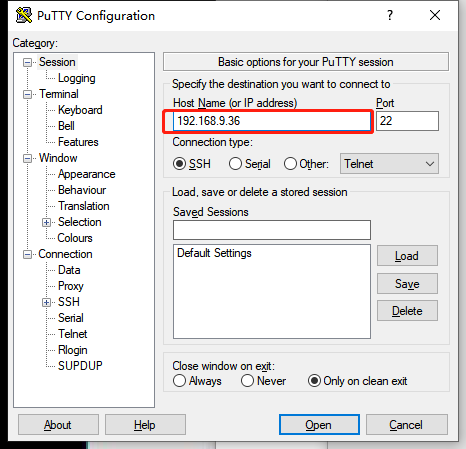The width and height of the screenshot is (466, 449).
Task: Set close window on exit to Always
Action: click(x=179, y=381)
